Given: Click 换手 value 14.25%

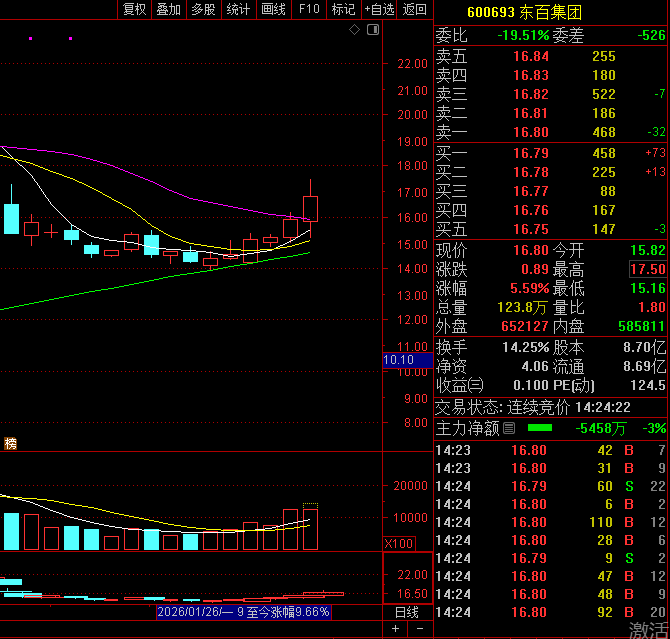Looking at the screenshot, I should [526, 347].
